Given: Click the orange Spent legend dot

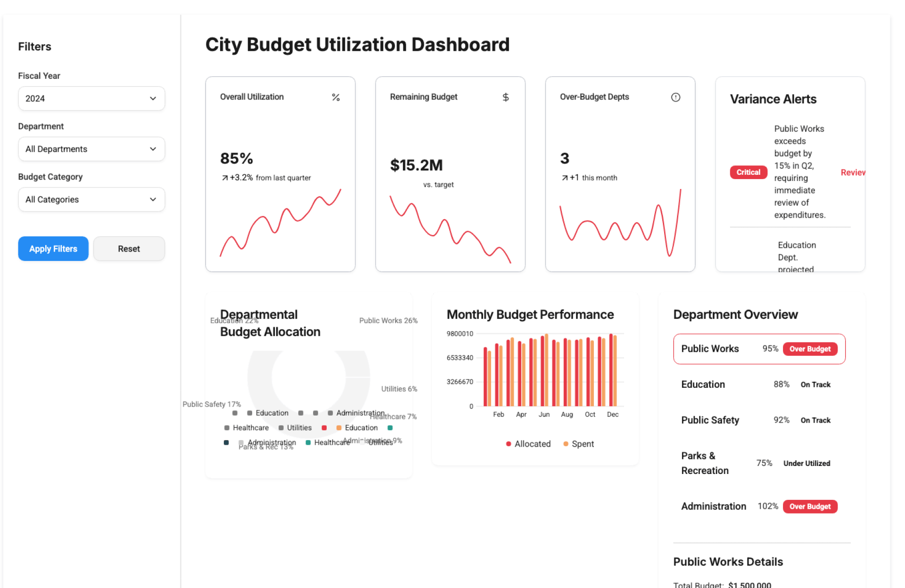Looking at the screenshot, I should [566, 444].
